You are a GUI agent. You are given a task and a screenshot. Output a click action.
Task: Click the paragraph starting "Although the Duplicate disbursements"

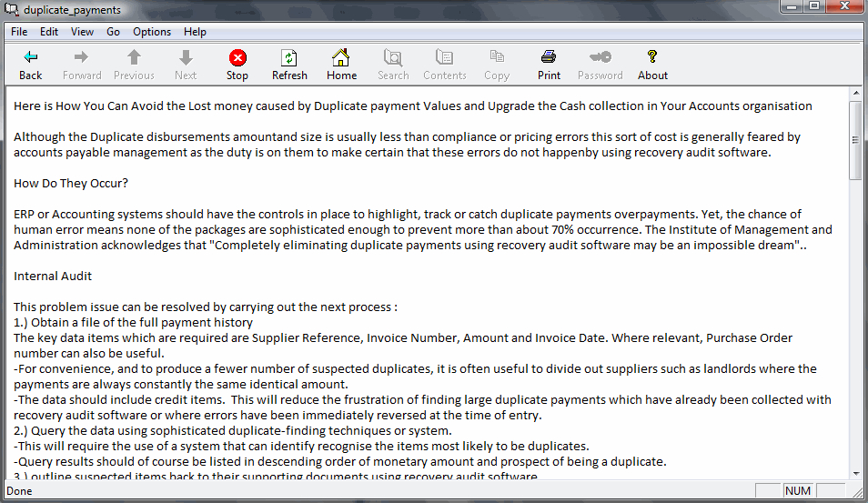[407, 145]
